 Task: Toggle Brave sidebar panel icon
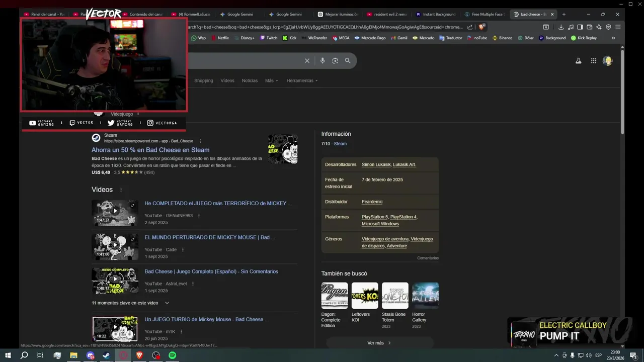(x=580, y=27)
